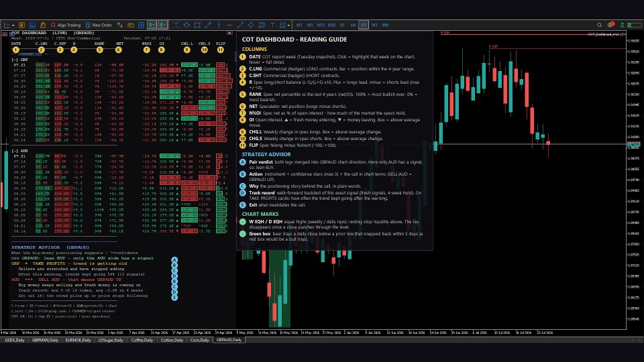Screen dimensions: 644x362
Task: Click the New Order button
Action: tap(99, 25)
